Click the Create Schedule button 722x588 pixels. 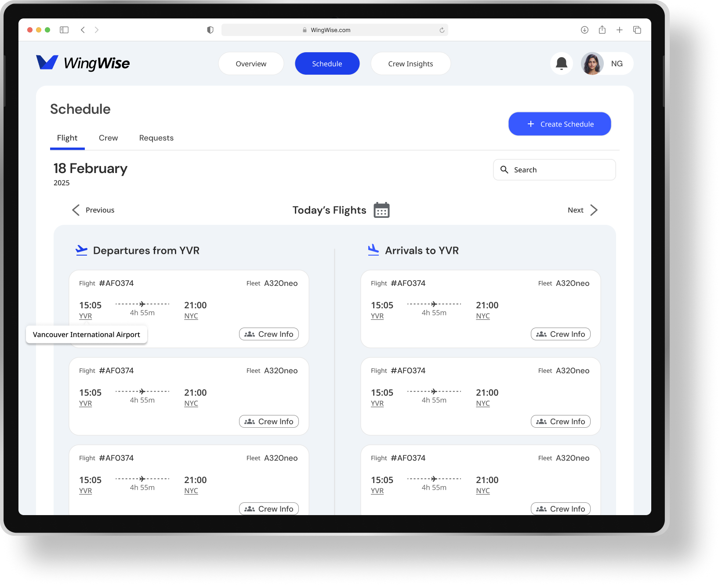(x=559, y=124)
